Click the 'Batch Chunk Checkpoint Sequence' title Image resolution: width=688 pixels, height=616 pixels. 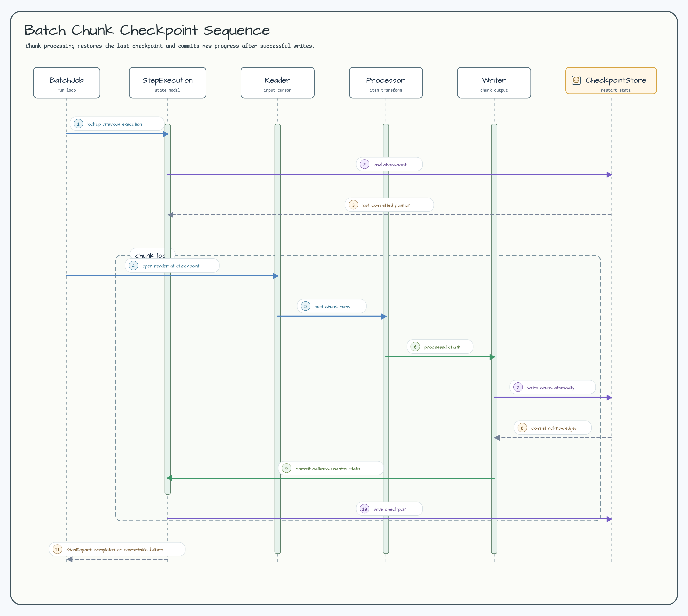click(x=147, y=30)
